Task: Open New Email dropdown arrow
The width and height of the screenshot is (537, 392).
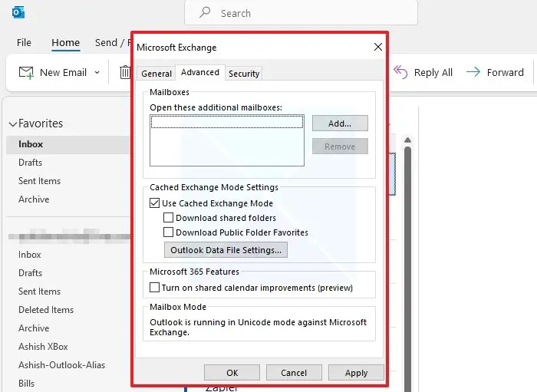Action: pos(97,73)
